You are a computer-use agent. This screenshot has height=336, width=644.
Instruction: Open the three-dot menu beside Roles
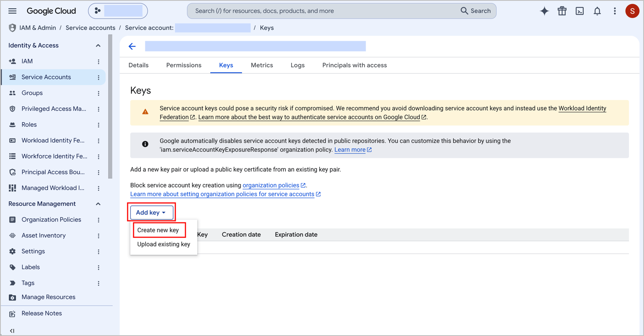pos(98,125)
